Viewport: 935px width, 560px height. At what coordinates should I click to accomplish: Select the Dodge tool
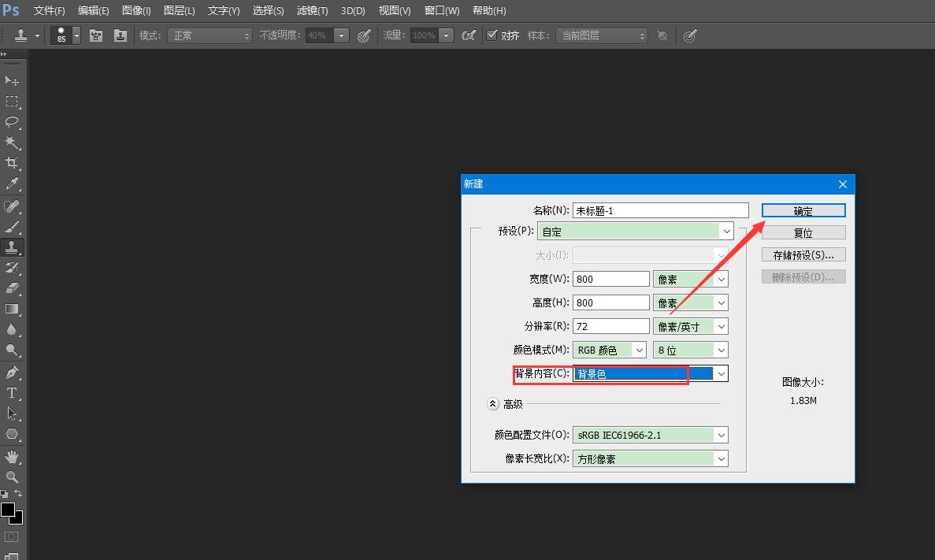pos(11,350)
